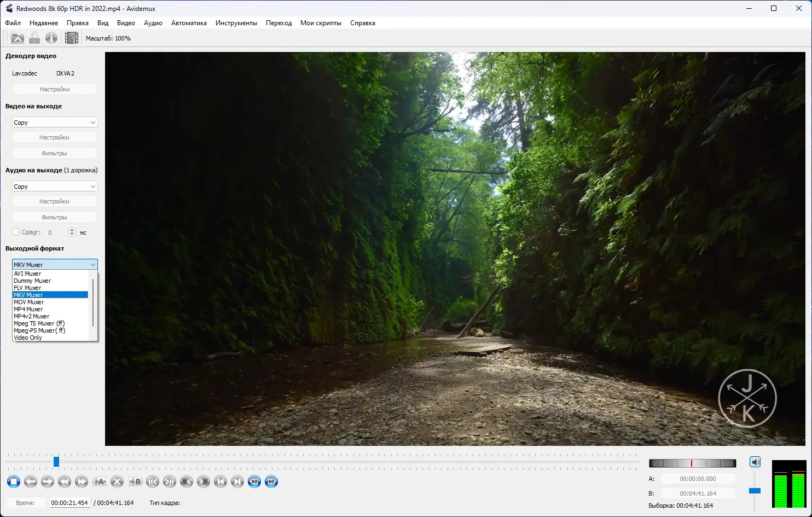Click the save video toolbar icon
This screenshot has width=812, height=517.
click(x=34, y=38)
